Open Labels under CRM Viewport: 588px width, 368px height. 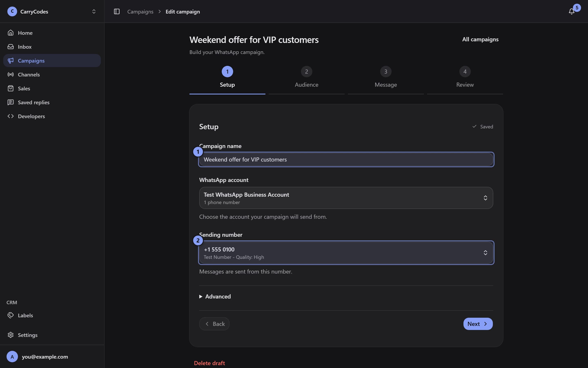point(52,315)
